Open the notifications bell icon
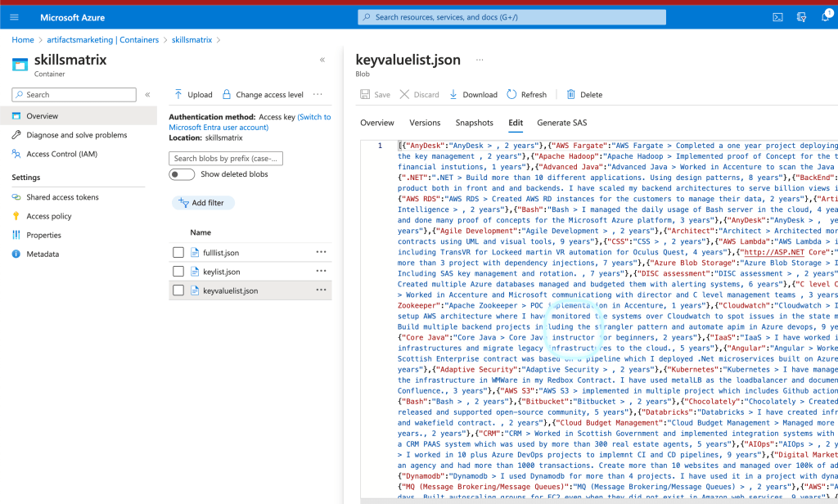 826,17
